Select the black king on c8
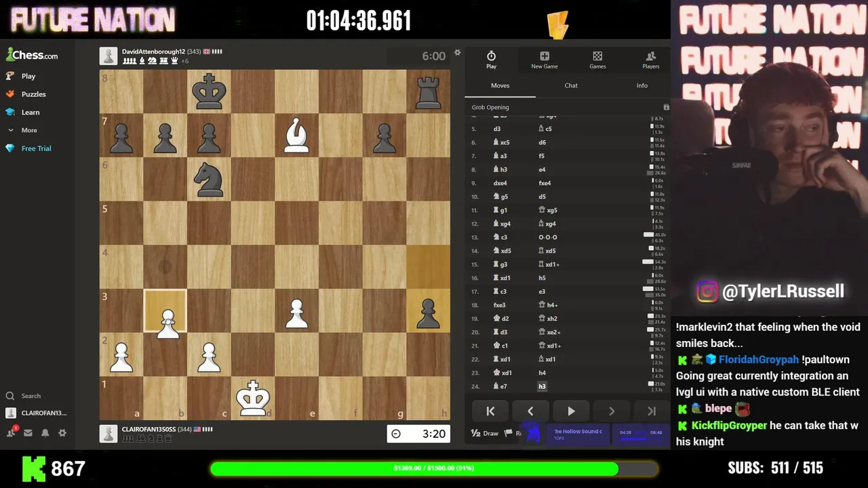Screen dimensions: 868x488 point(209,91)
